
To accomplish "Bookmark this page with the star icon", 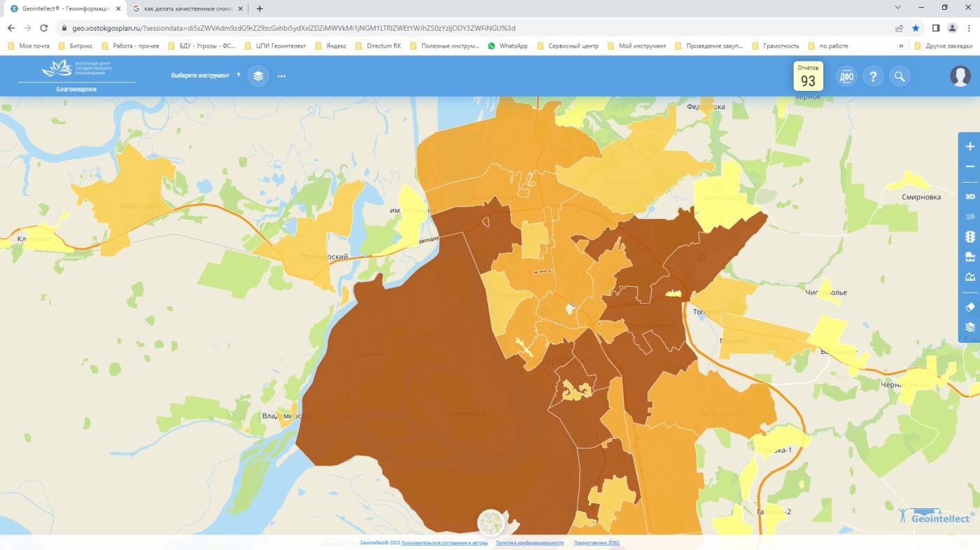I will click(916, 28).
